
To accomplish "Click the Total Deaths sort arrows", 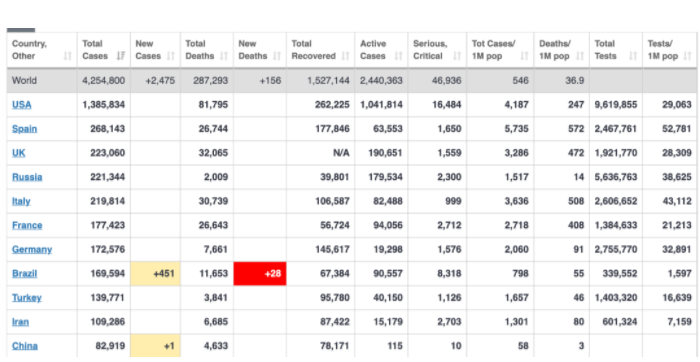I will pyautogui.click(x=223, y=56).
